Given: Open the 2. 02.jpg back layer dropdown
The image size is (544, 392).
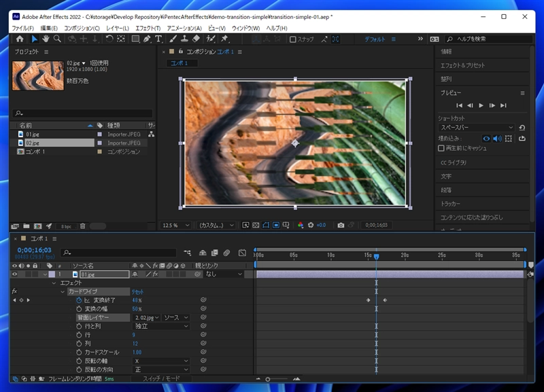Looking at the screenshot, I should pos(147,317).
